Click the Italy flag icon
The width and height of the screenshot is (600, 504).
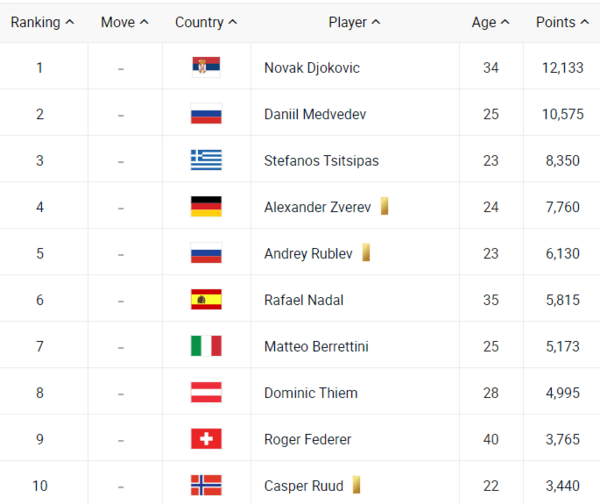206,346
